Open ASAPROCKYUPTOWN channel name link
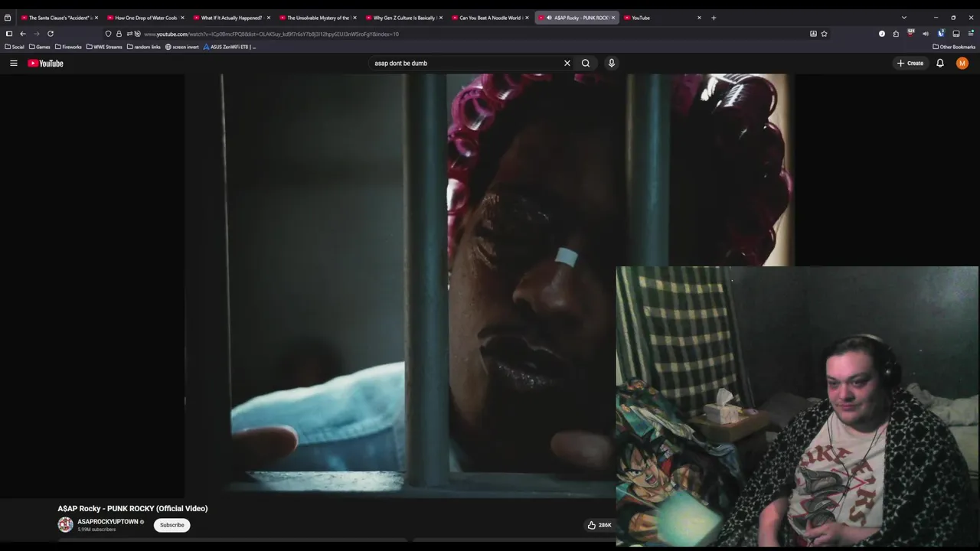This screenshot has height=551, width=980. [x=108, y=522]
